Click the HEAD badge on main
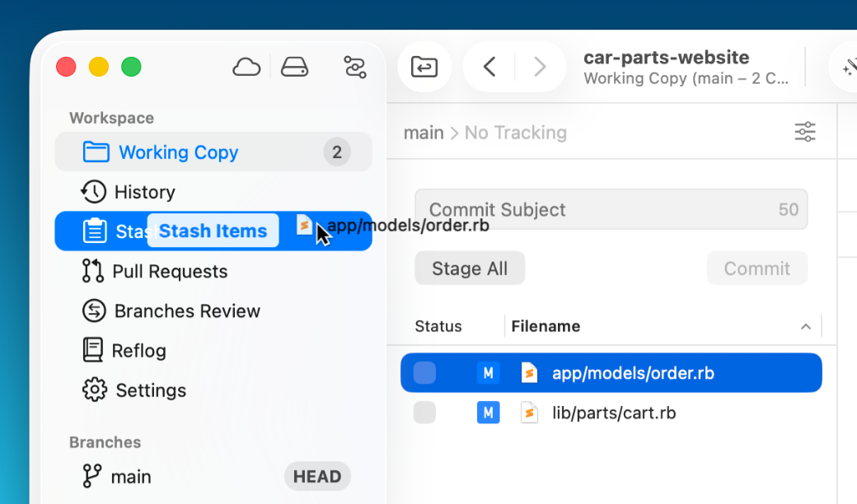This screenshot has width=857, height=504. tap(317, 476)
